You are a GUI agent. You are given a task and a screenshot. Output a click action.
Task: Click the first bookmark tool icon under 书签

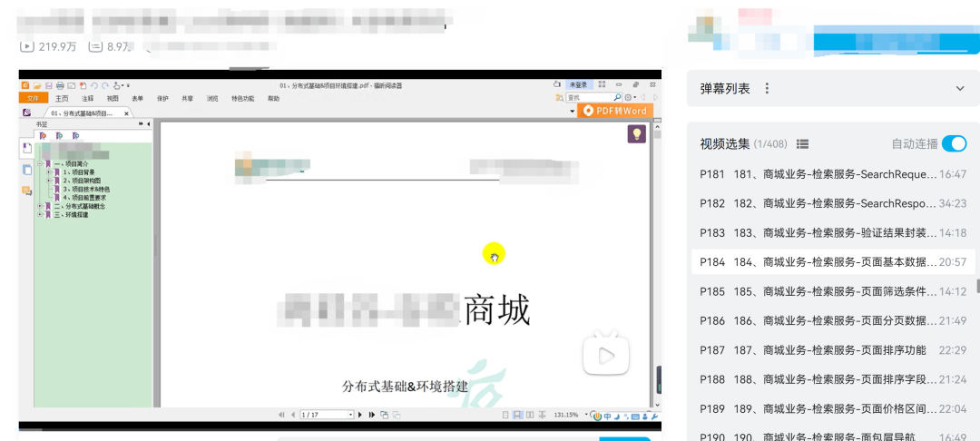point(44,135)
